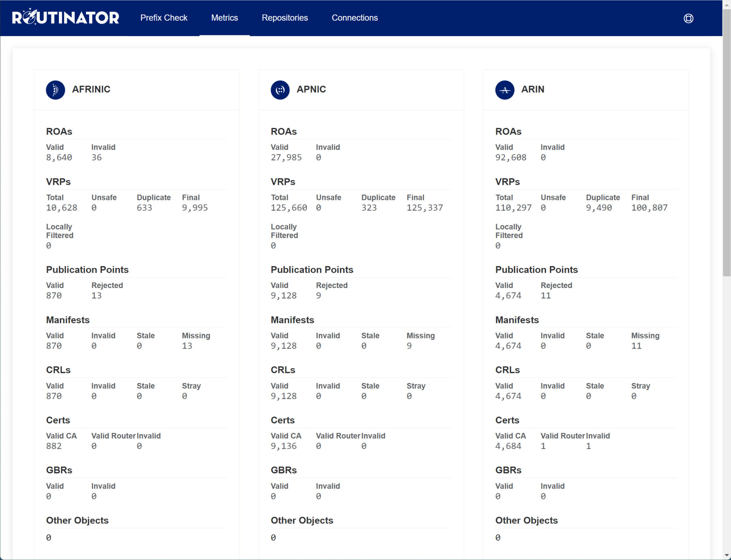Open the Prefix Check tab
The width and height of the screenshot is (731, 560).
point(163,18)
